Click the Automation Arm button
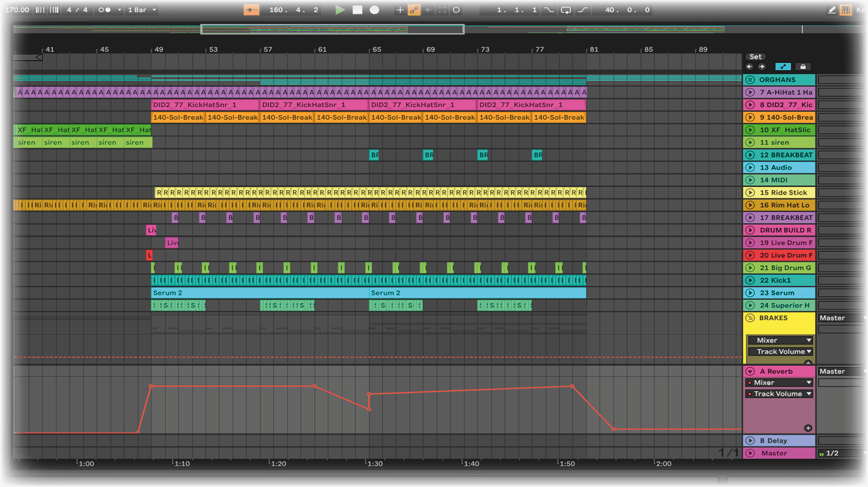Viewport: 868px width, 487px height. 414,10
